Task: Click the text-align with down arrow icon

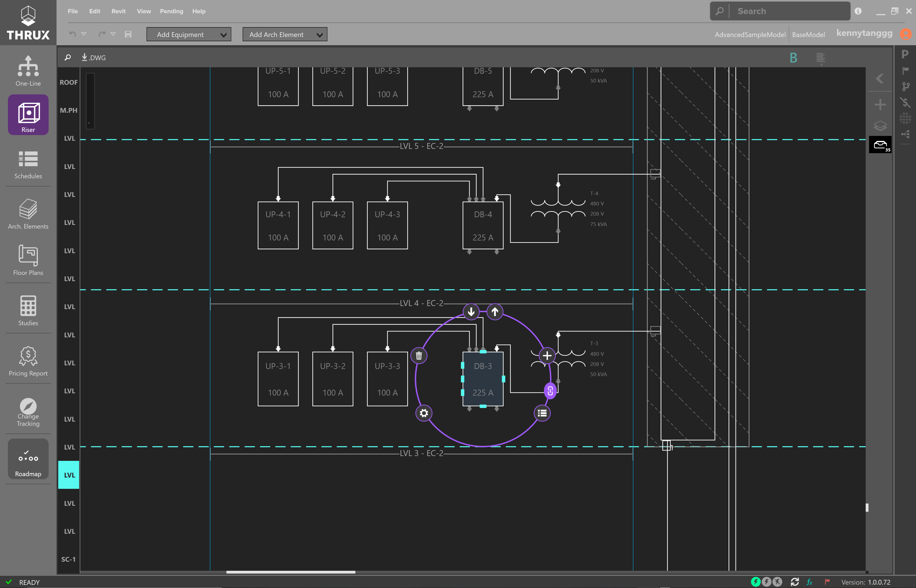Action: click(820, 58)
